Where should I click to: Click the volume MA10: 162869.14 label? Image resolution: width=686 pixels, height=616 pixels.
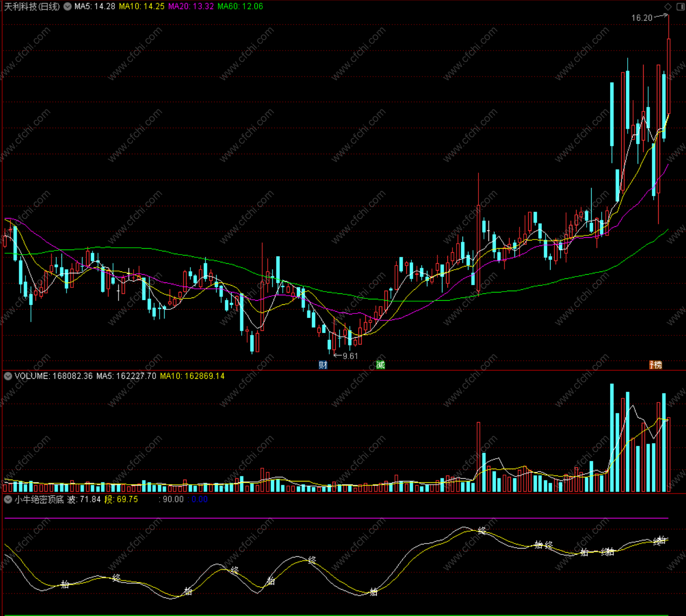[192, 376]
